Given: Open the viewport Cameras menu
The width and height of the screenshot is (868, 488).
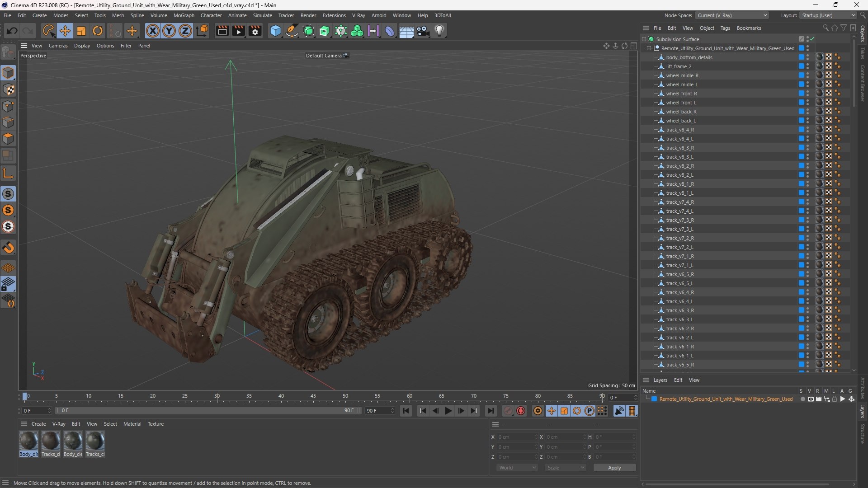Looking at the screenshot, I should 58,46.
